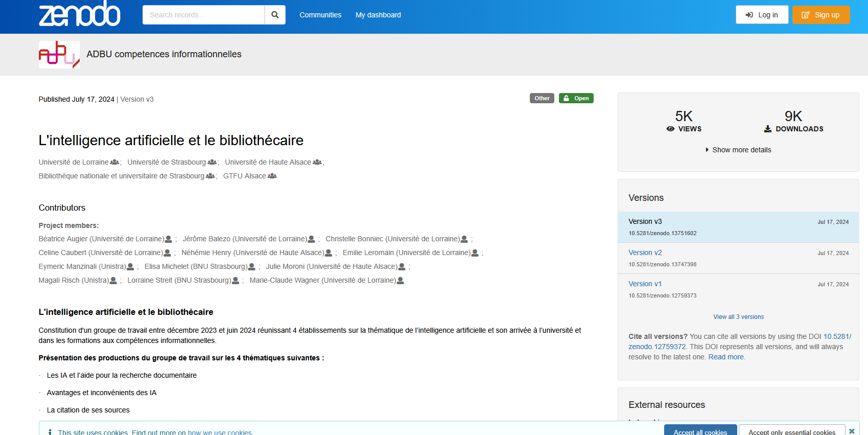Click the group icon after Bibliothèque nationale et universitaire
The image size is (868, 435).
point(210,176)
